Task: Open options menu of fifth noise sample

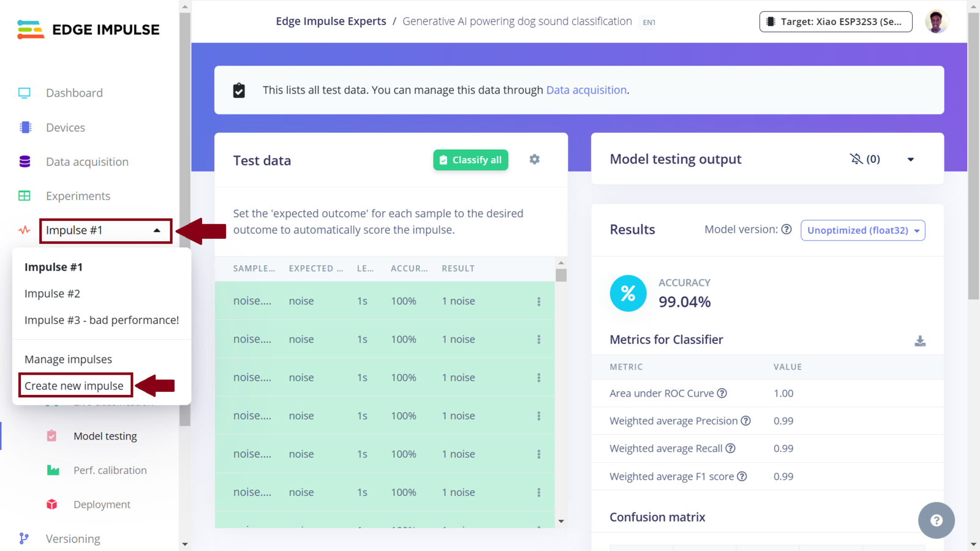Action: (x=539, y=454)
